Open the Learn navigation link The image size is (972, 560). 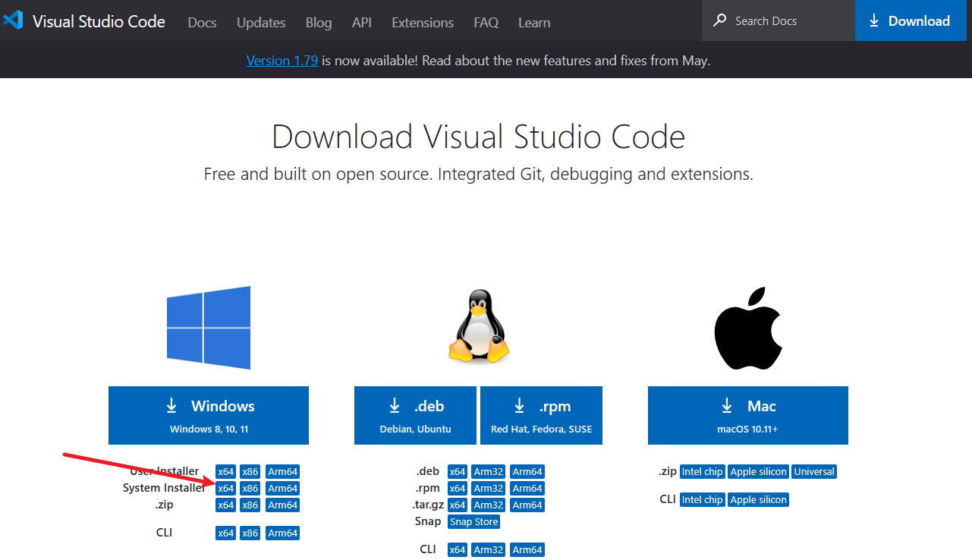point(534,22)
